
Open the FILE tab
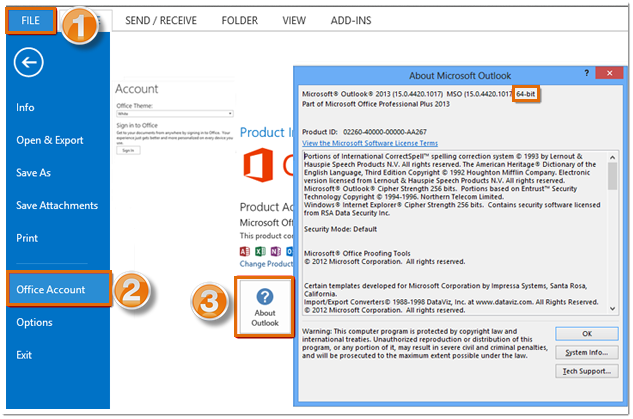[31, 20]
